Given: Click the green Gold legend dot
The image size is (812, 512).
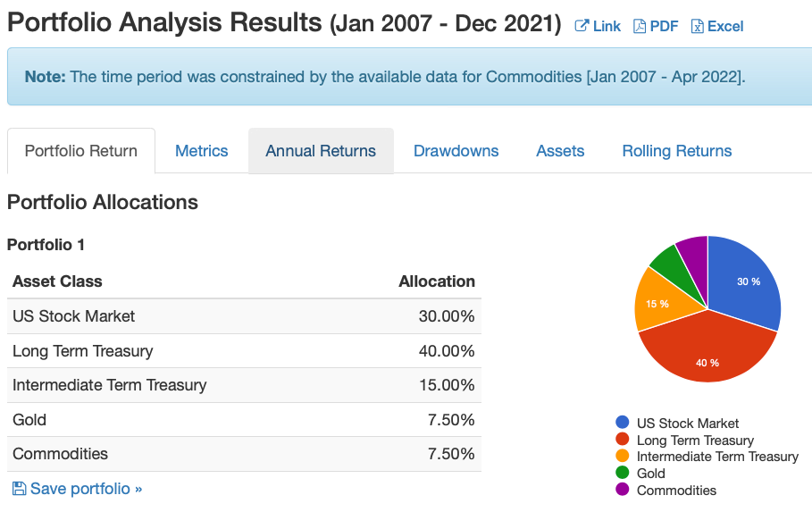Looking at the screenshot, I should 623,473.
